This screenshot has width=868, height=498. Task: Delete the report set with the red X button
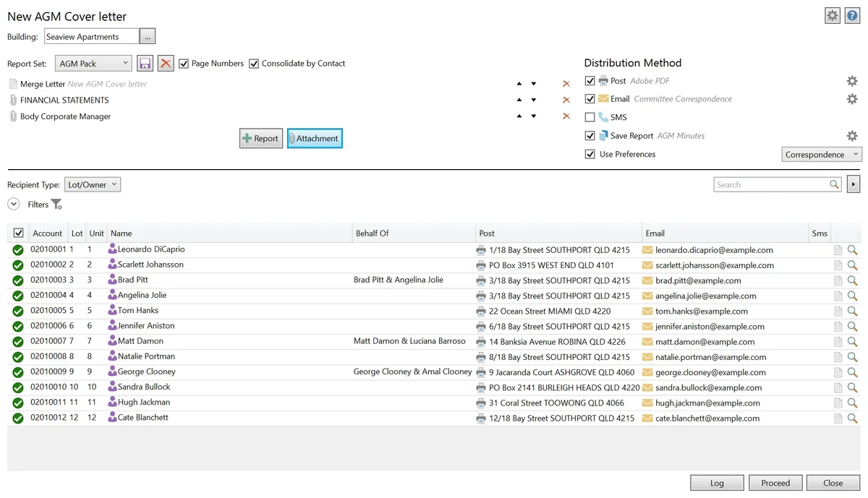[x=166, y=64]
